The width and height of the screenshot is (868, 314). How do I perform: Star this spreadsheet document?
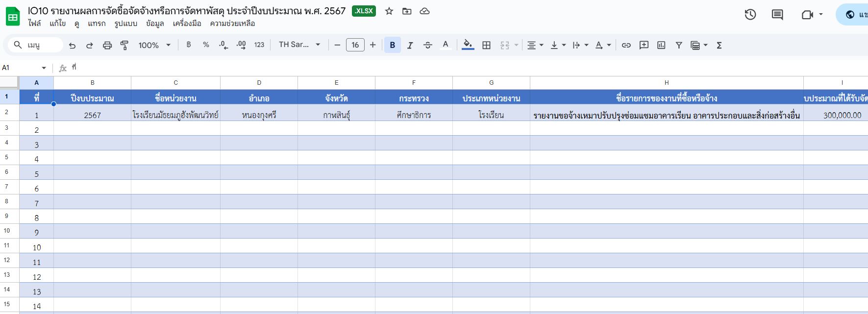coord(389,11)
